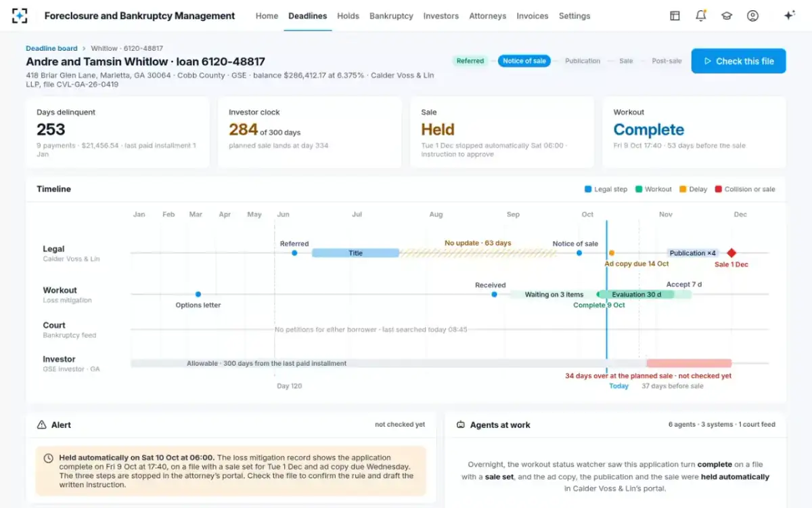
Task: Click the Allowable 300 days investor bar
Action: 388,363
